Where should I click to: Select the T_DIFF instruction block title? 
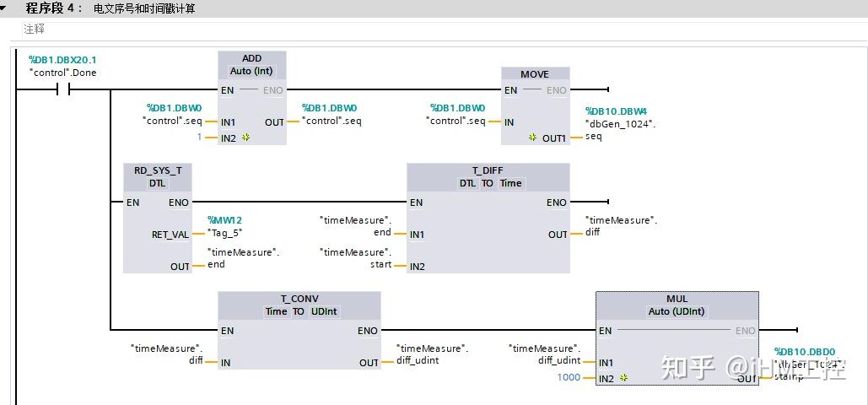point(488,170)
